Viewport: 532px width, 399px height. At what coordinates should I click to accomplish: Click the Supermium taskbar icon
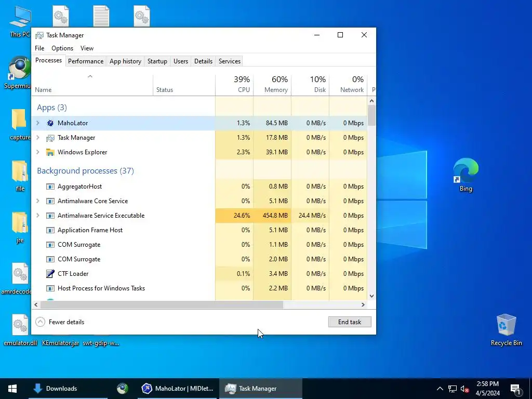[x=123, y=389]
